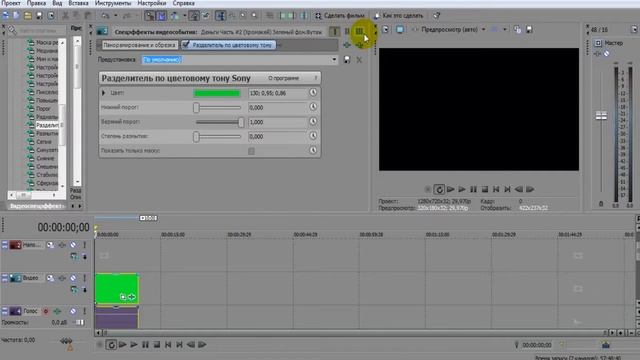Select the Панорамирование и обрезка chain button

pyautogui.click(x=139, y=45)
